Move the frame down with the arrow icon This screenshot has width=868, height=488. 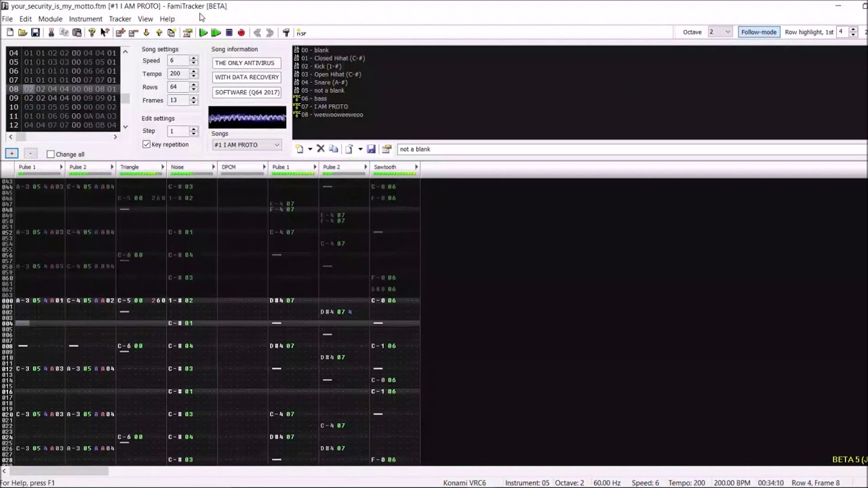tap(146, 33)
